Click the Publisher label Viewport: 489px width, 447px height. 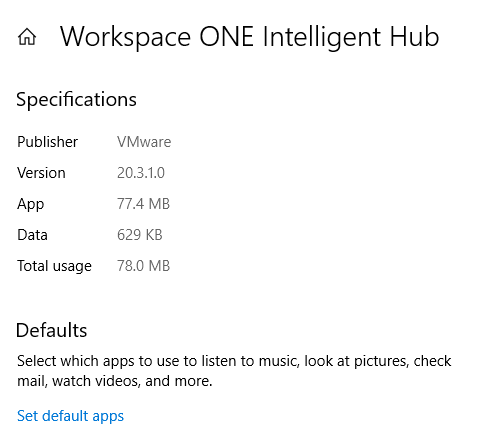point(47,142)
